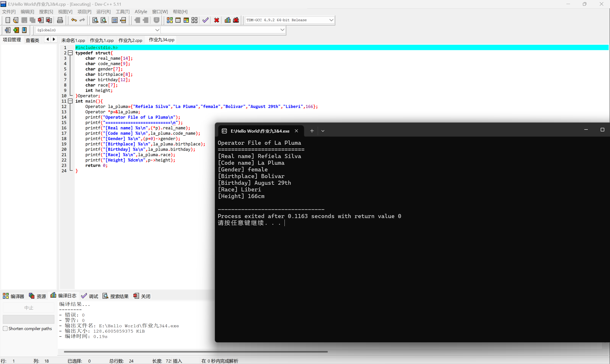Collapse the typedef struct fold at line 2

point(70,53)
